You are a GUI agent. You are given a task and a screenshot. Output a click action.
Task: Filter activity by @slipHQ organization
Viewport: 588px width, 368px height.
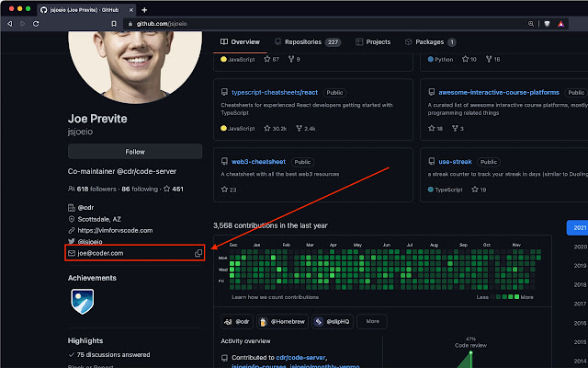[333, 321]
